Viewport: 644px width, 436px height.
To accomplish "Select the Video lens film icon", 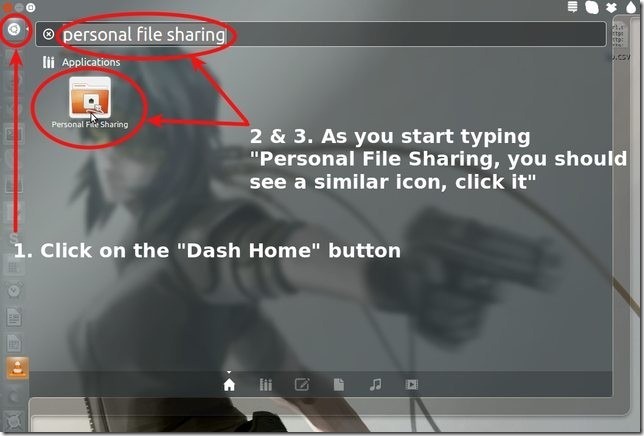I will (x=412, y=385).
